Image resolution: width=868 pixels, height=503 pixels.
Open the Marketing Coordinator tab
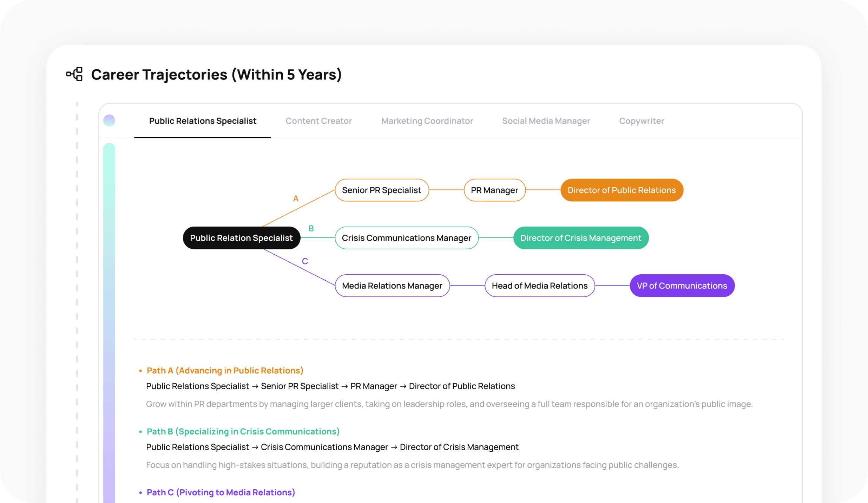427,120
